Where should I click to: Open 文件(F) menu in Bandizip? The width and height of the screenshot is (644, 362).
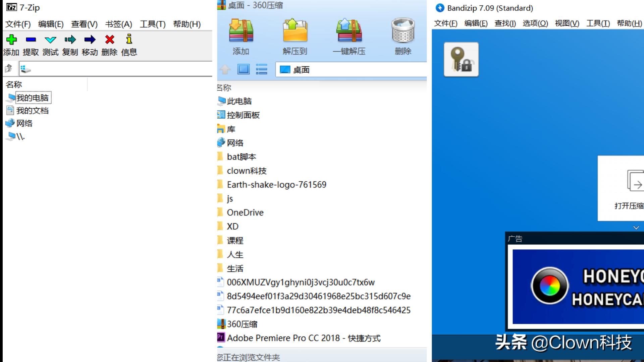(x=445, y=23)
